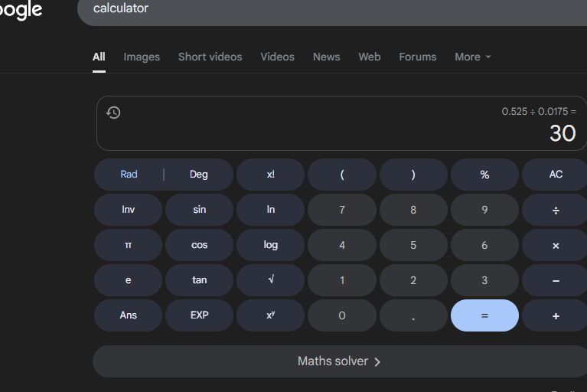Click the x to the power y key
The height and width of the screenshot is (392, 587).
pos(271,315)
